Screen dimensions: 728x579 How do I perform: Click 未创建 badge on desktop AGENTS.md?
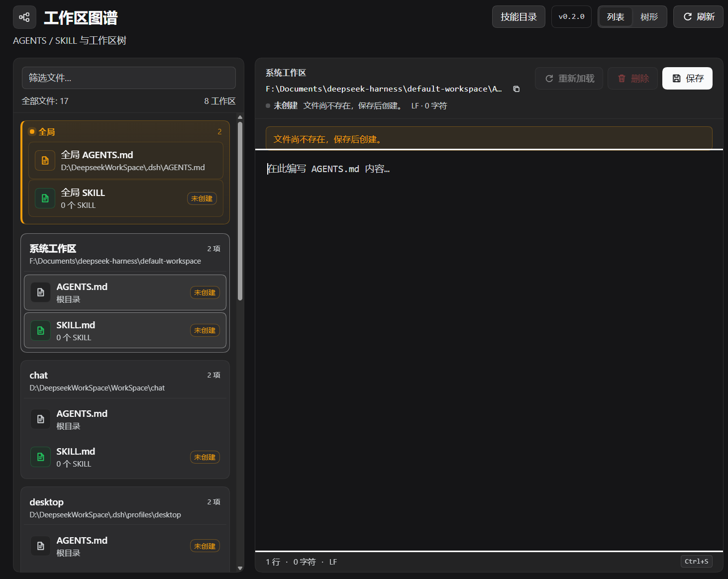click(x=205, y=546)
